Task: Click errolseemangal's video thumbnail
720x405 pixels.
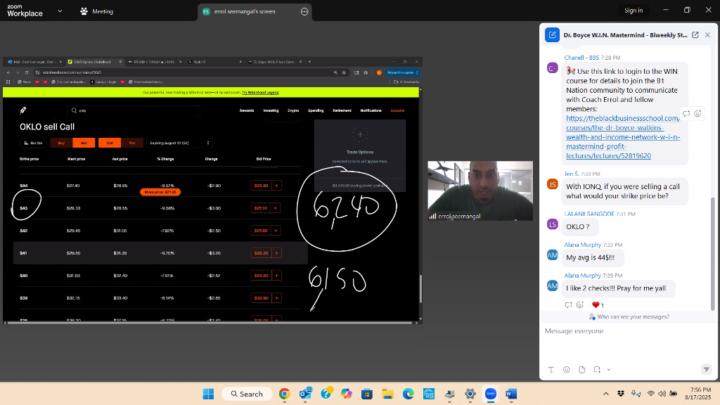Action: 480,191
